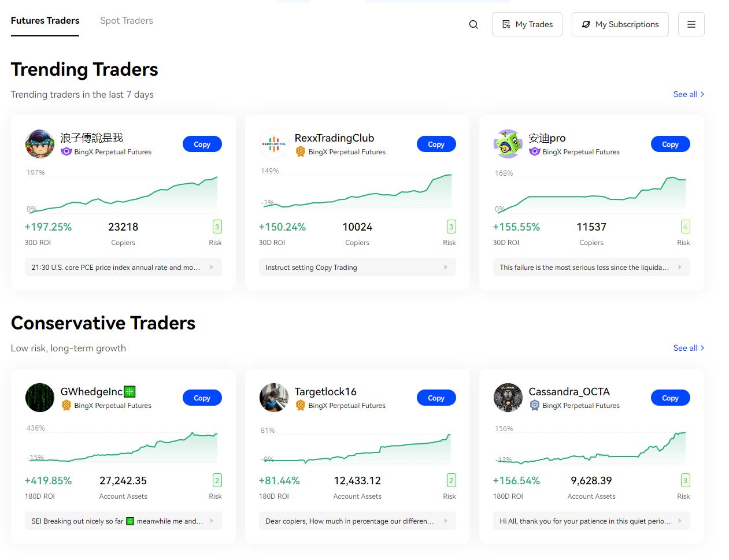Copy trader RexxTradingClub

pos(436,144)
